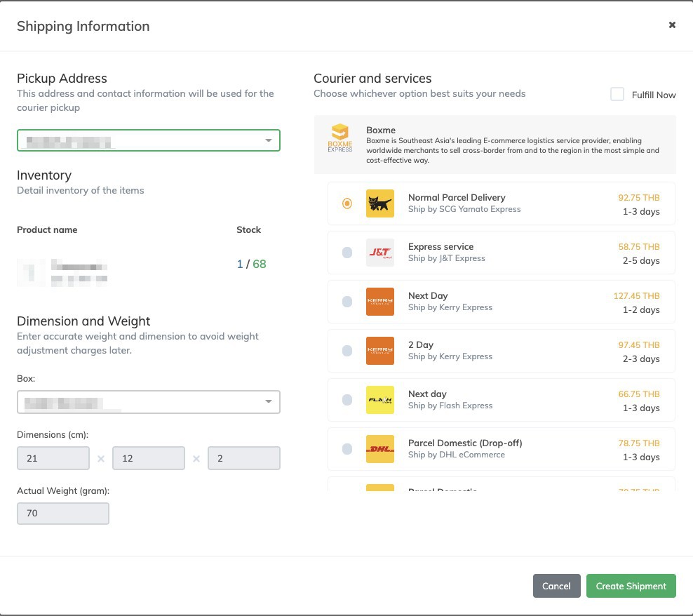This screenshot has height=616, width=693.
Task: Close the Shipping Information dialog
Action: tap(672, 25)
